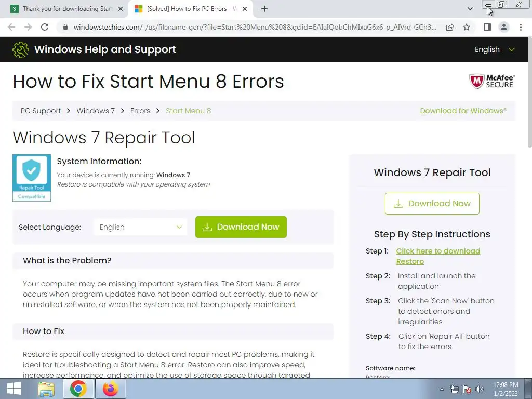Screen dimensions: 532x399
Task: Open the Errors breadcrumb
Action: pyautogui.click(x=140, y=111)
